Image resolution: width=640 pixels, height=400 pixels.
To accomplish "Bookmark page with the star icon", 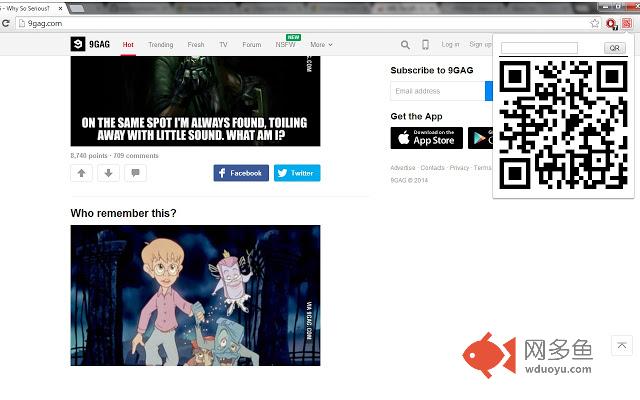I will coord(594,24).
